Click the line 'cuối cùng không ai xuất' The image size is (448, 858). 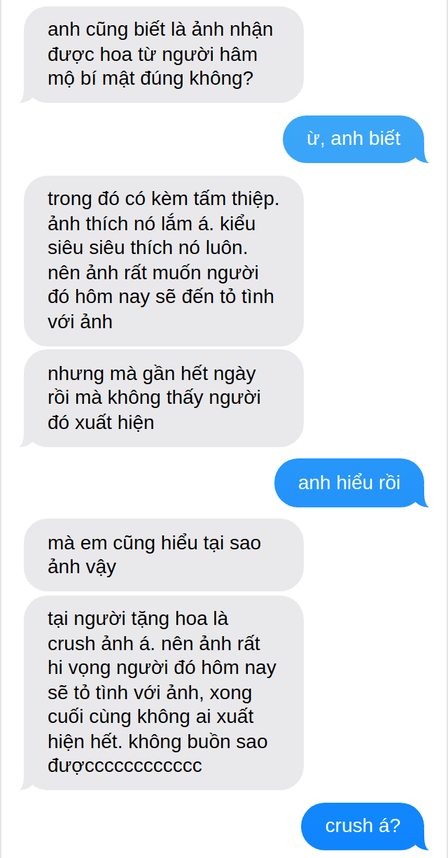(150, 717)
